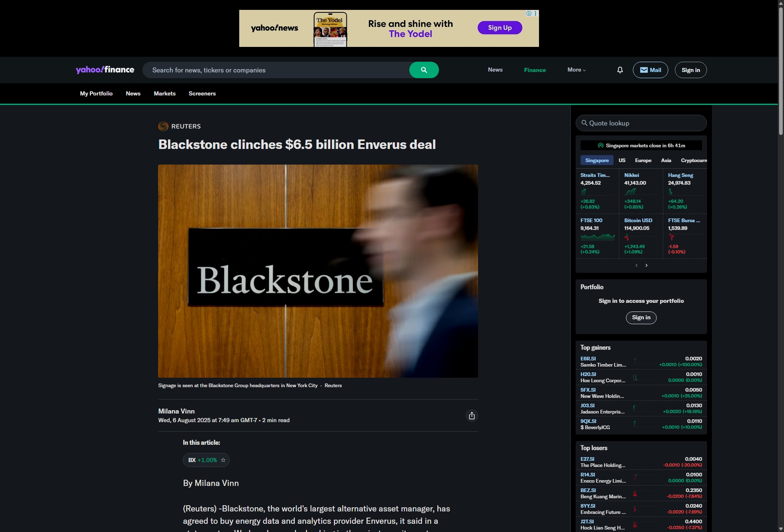Click Finance in top header
The height and width of the screenshot is (532, 784).
534,70
